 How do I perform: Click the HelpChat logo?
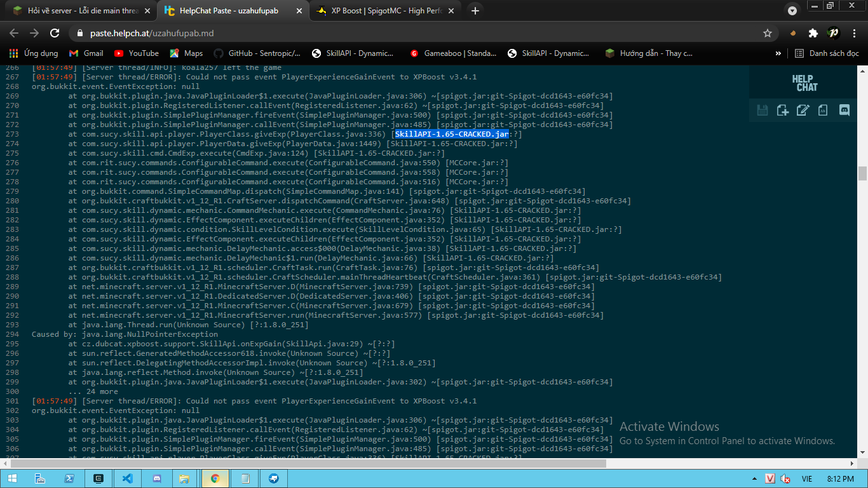(804, 83)
